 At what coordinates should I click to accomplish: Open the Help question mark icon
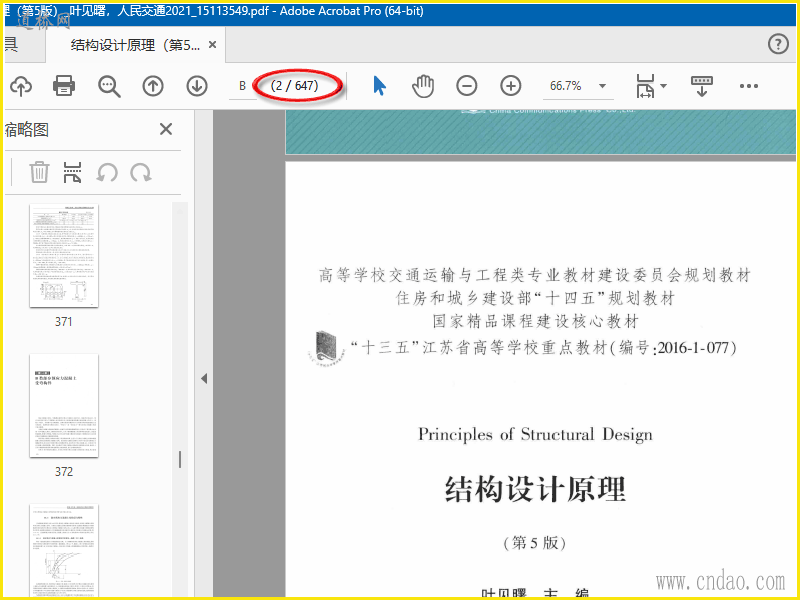point(778,44)
